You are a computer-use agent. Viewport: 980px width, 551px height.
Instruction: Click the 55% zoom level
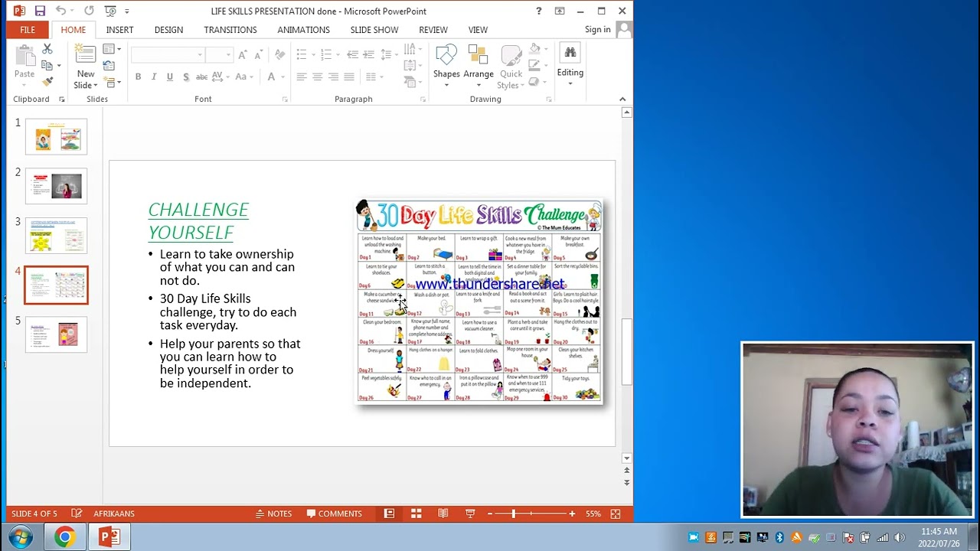click(593, 514)
